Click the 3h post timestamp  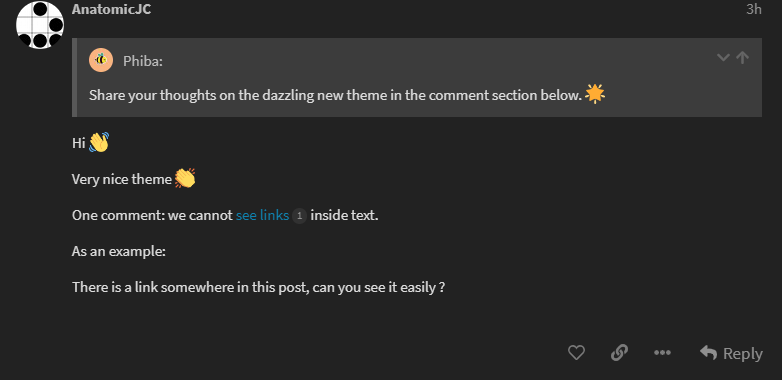coord(754,9)
